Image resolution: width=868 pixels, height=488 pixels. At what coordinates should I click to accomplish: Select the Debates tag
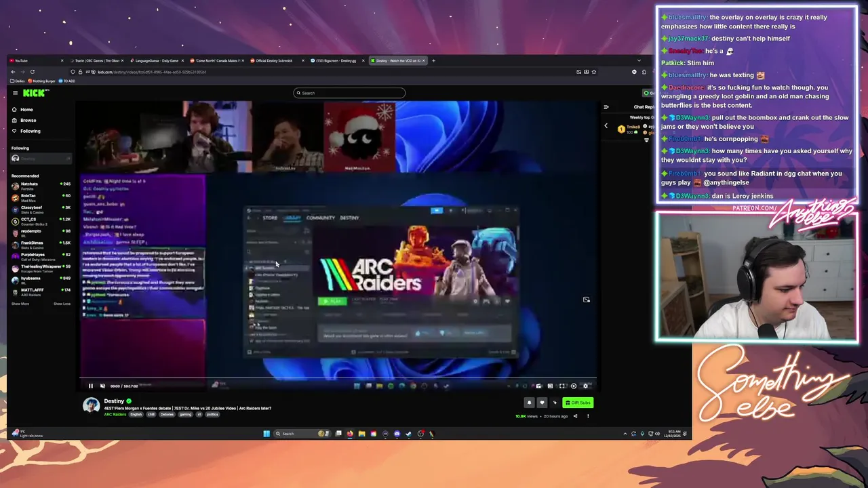pos(167,414)
